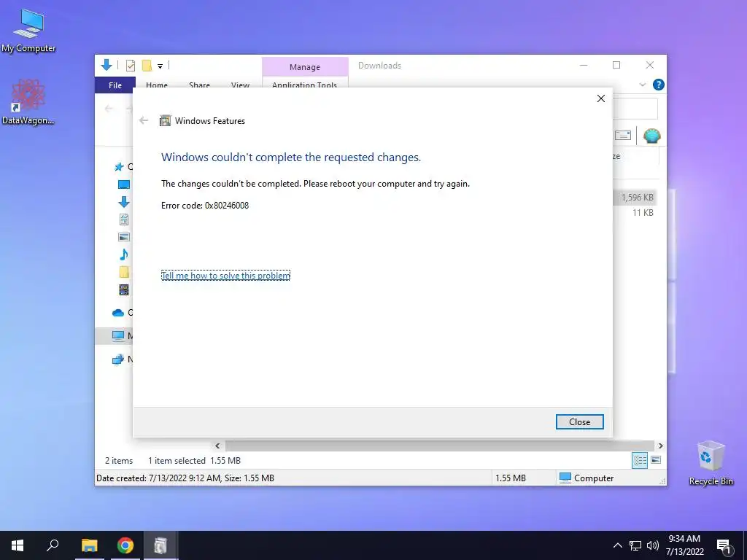Open the network tray icon
The image size is (747, 560).
pyautogui.click(x=635, y=545)
